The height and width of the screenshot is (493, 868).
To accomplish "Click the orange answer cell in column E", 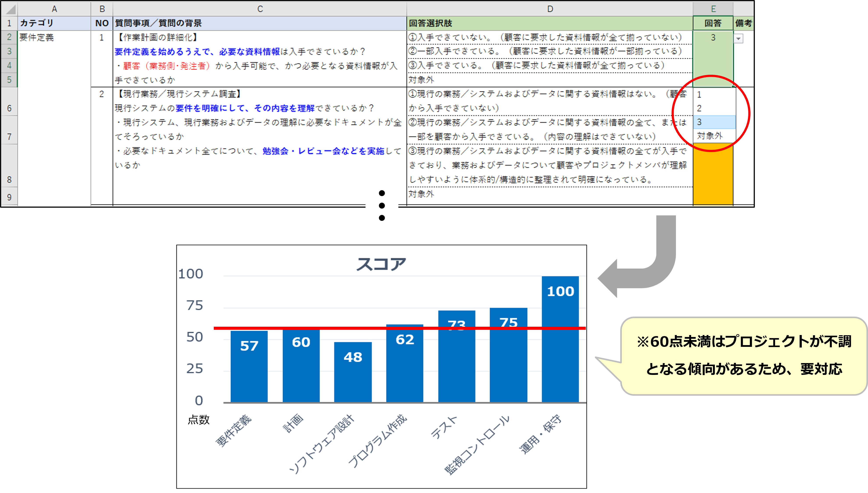I will 713,176.
